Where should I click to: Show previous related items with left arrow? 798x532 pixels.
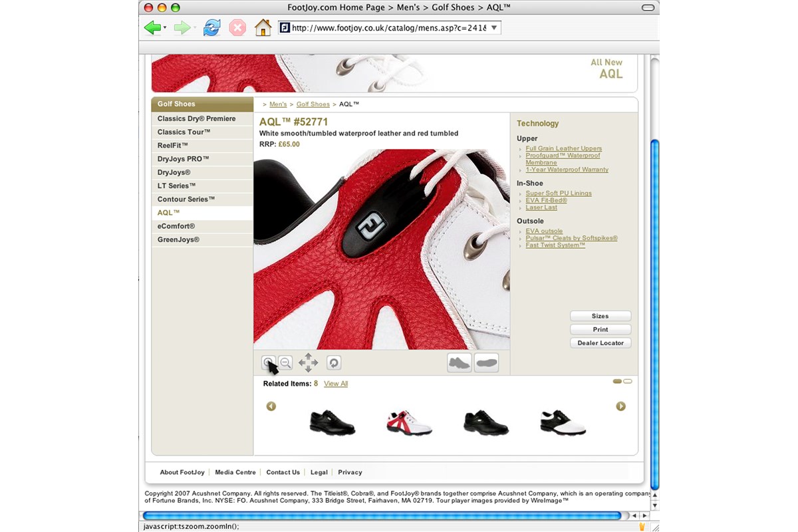point(271,406)
